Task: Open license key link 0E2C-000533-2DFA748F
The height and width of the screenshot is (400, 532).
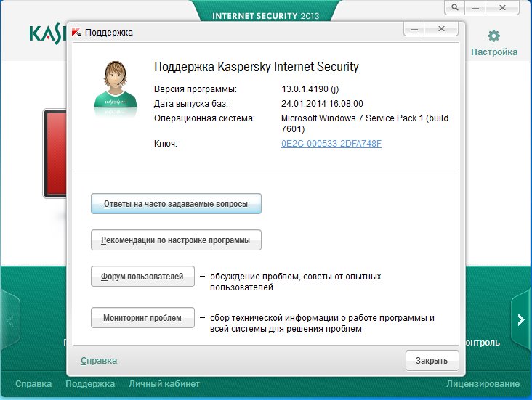Action: point(331,144)
